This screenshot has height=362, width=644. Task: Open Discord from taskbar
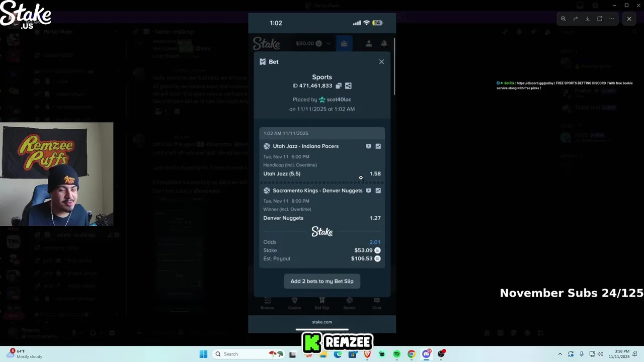(427, 354)
